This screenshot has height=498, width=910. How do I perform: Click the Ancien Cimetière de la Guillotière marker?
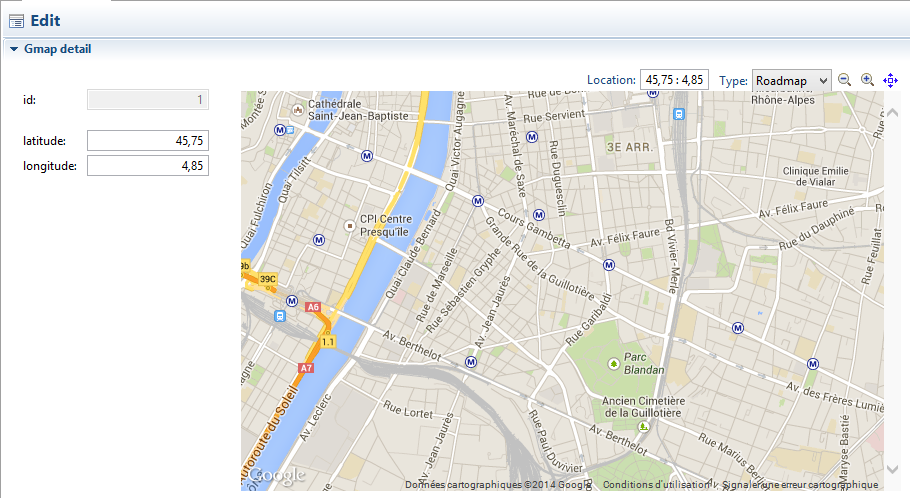pyautogui.click(x=643, y=427)
